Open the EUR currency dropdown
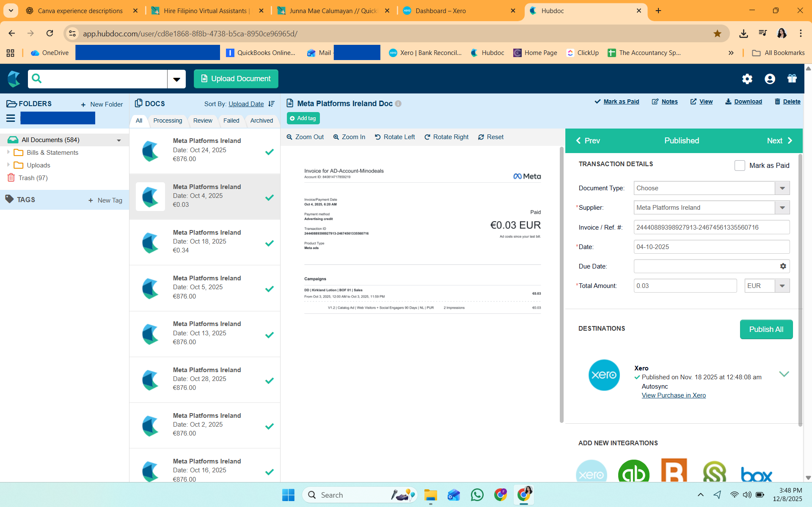This screenshot has height=507, width=812. [x=782, y=286]
